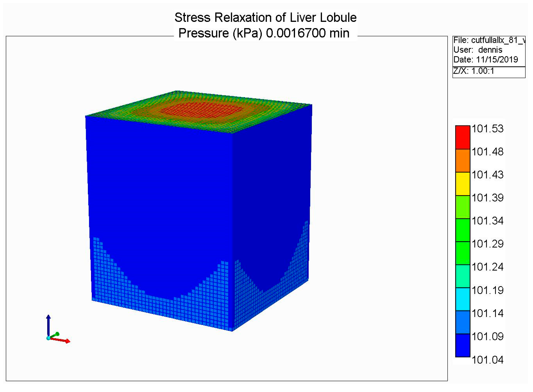Screen dimensions: 533x392
Task: Click the XYZ axis triad icon
Action: 57,331
